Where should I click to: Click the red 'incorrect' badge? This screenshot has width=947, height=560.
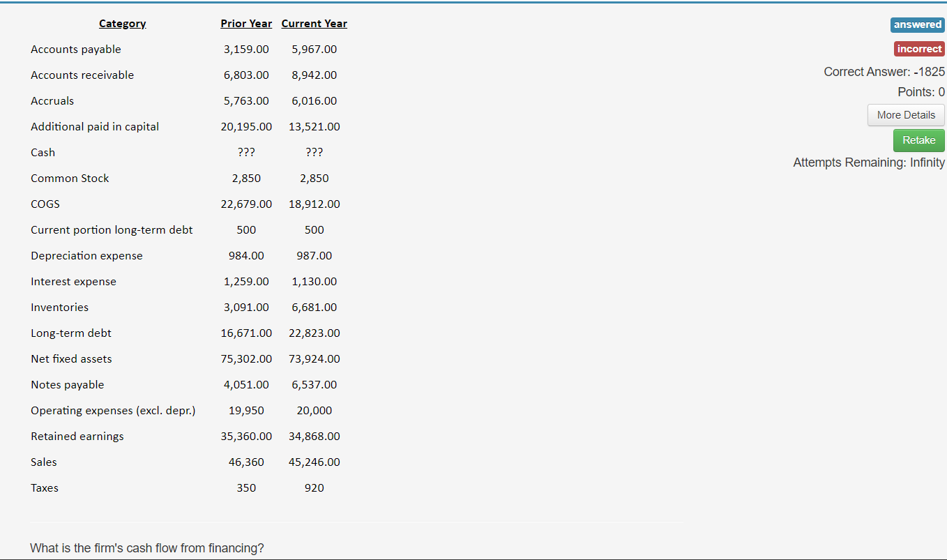point(919,49)
